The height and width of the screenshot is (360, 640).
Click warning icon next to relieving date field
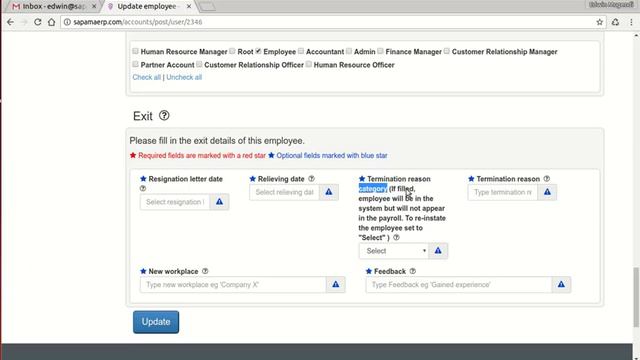coord(329,192)
